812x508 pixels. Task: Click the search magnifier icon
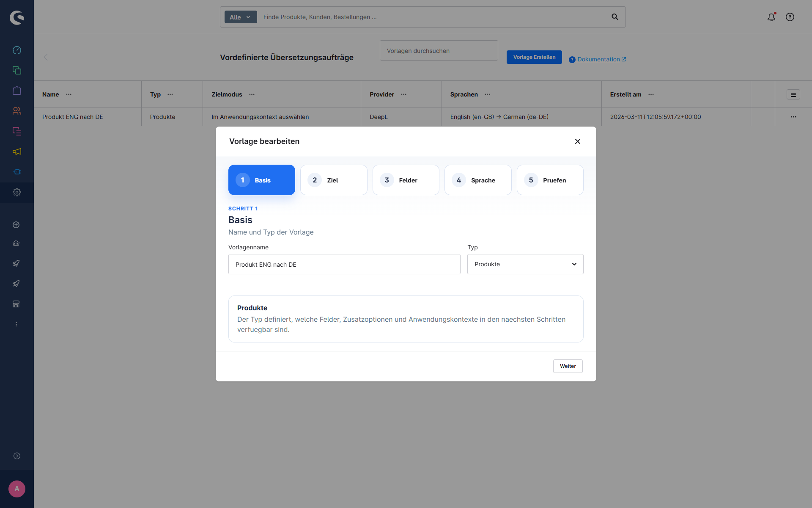(615, 17)
